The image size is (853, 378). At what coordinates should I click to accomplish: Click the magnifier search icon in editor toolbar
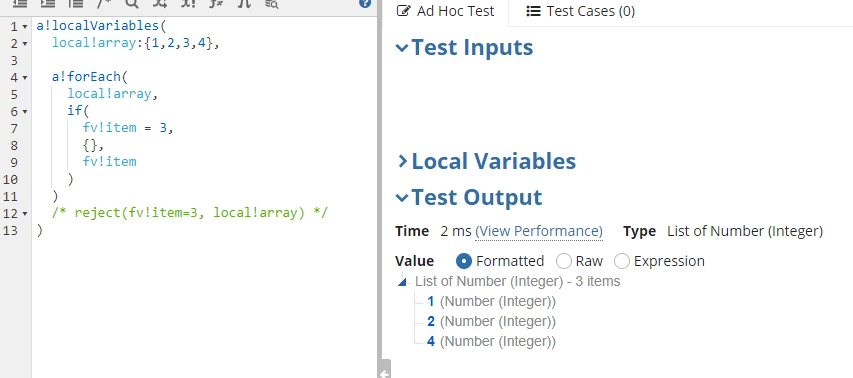[132, 4]
